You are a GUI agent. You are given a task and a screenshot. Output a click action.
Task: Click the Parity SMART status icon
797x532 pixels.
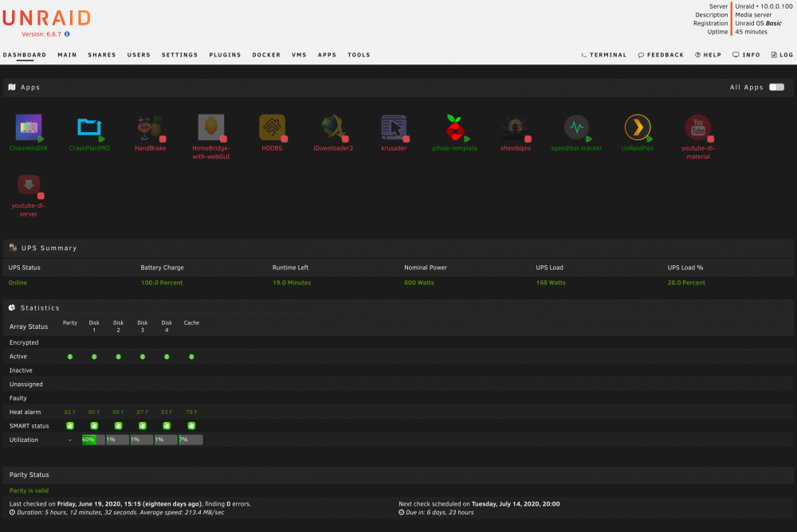pos(70,426)
